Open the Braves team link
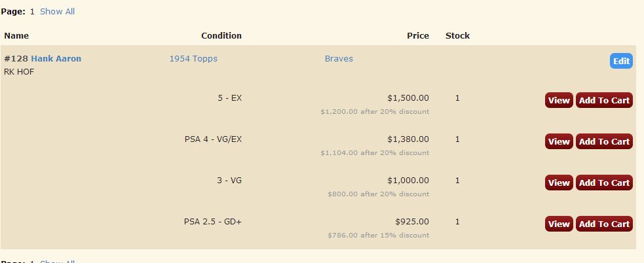Viewport: 644px width, 263px height. coord(339,59)
